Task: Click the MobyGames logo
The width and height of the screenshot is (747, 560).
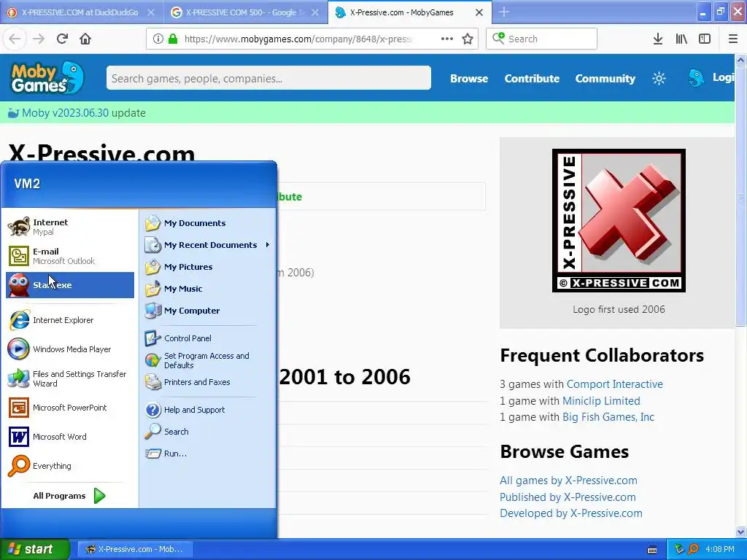Action: [x=47, y=77]
